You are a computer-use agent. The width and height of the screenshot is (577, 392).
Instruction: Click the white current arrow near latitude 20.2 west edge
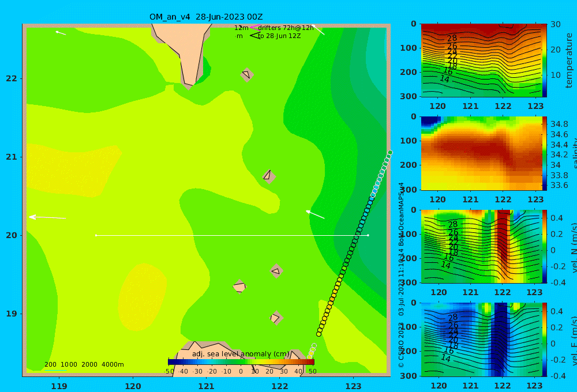47,218
